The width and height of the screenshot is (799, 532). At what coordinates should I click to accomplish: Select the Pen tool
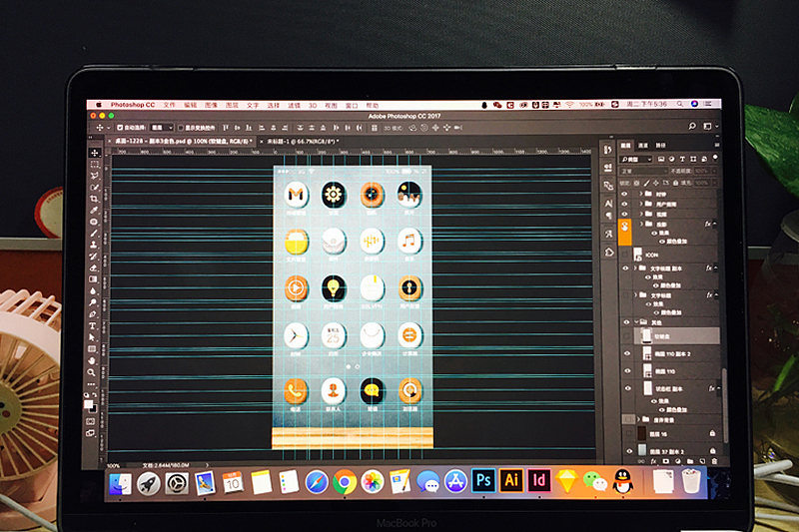coord(93,314)
